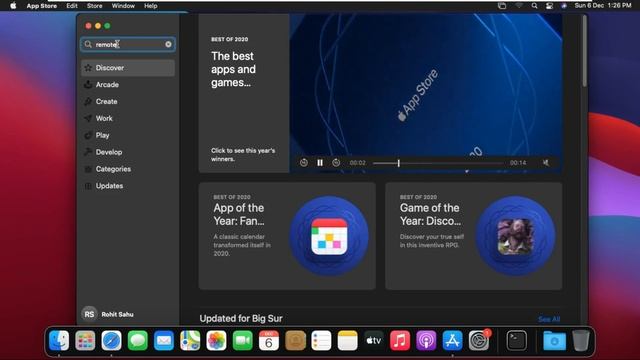Click Siri icon in menu bar
This screenshot has width=640, height=360.
coord(564,6)
